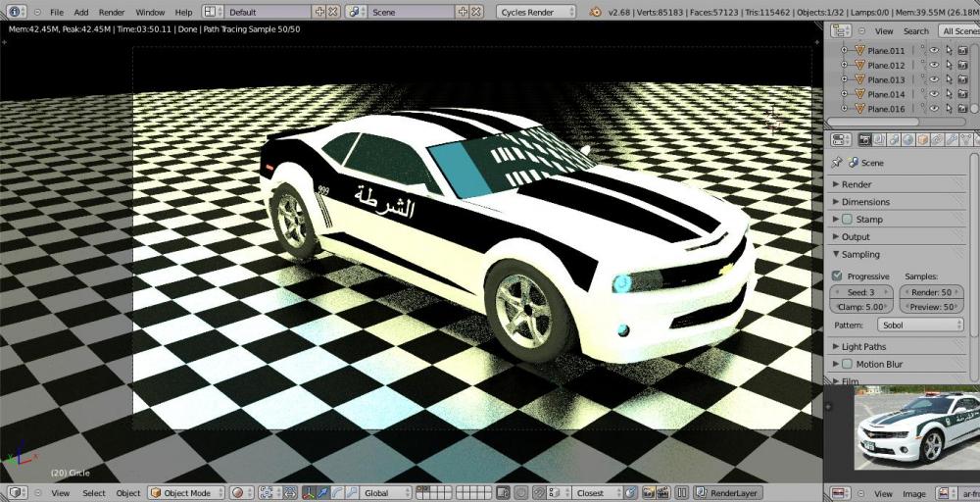
Task: Open the Render menu
Action: coord(112,13)
